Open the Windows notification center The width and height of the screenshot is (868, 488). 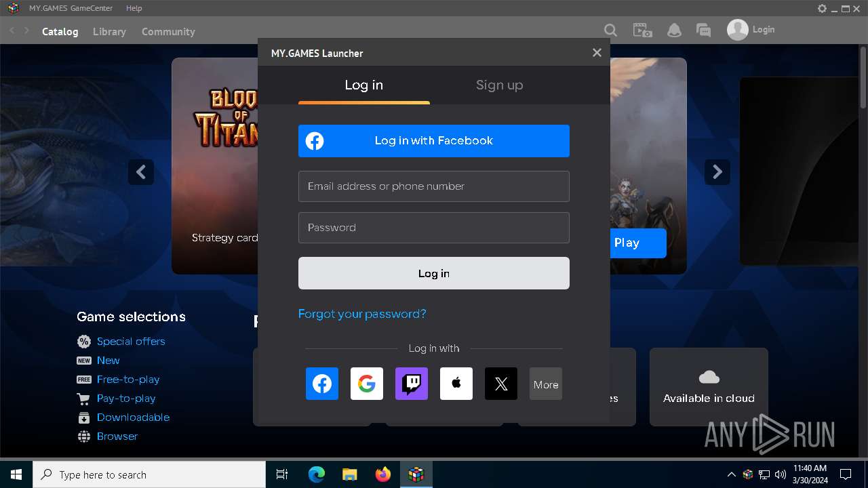846,474
